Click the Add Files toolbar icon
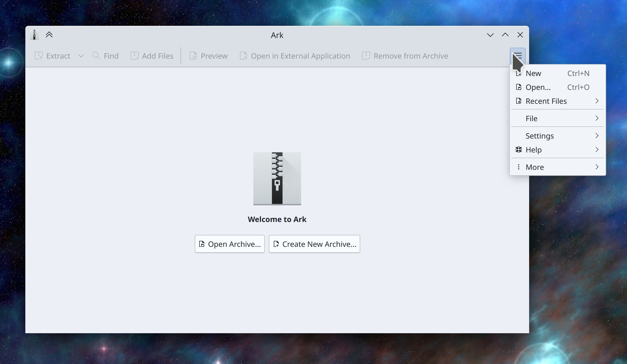The height and width of the screenshot is (364, 627). [135, 56]
